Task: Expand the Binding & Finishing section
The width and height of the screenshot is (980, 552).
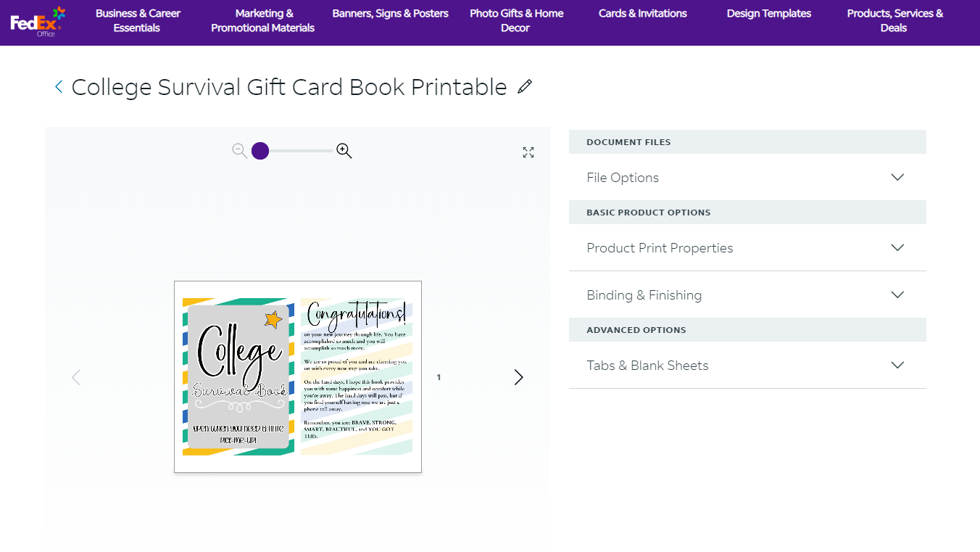Action: 747,295
